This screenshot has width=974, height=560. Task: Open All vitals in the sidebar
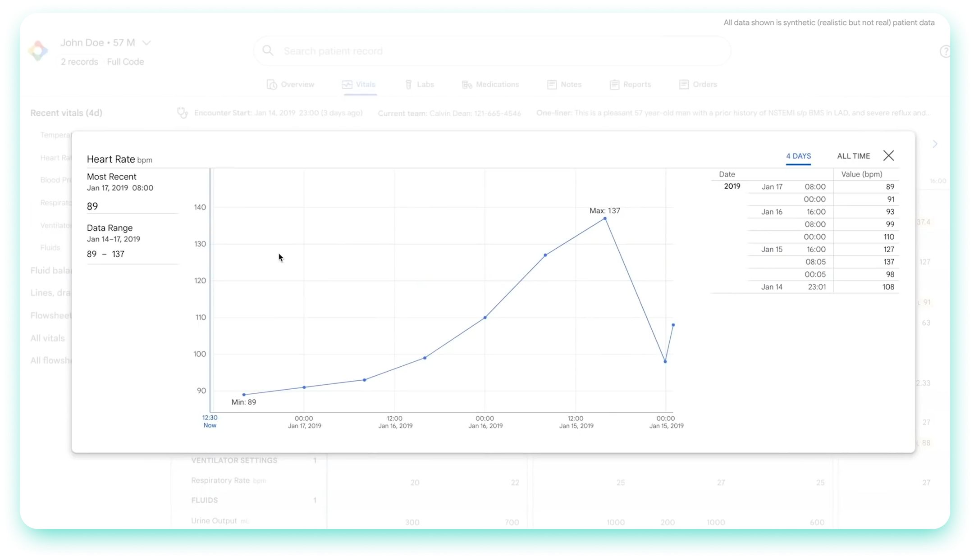[x=47, y=338]
